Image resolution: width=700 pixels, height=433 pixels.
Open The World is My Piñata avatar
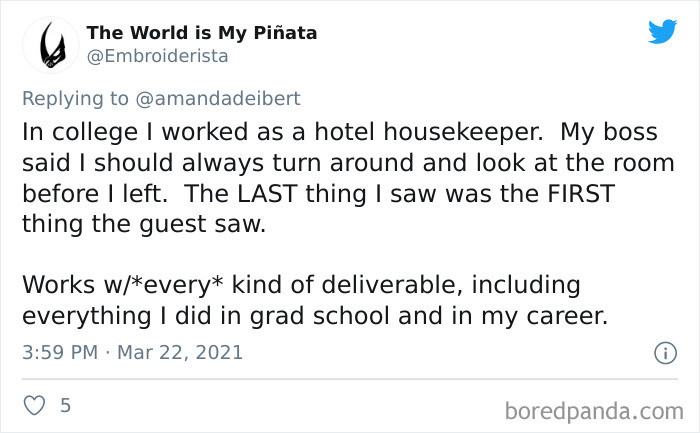[50, 45]
